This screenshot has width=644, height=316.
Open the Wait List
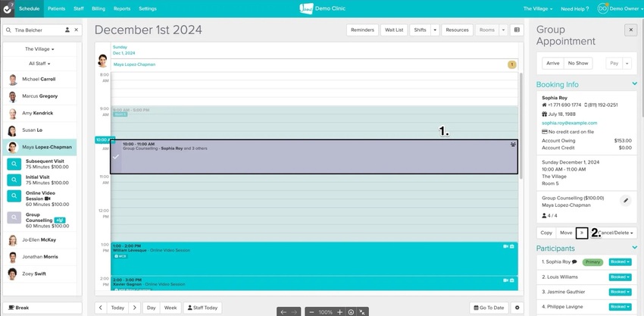click(394, 30)
